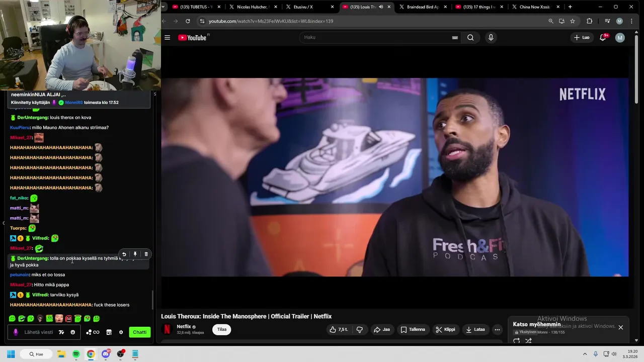Open OBS Studio from the taskbar
644x362 pixels.
click(120, 354)
